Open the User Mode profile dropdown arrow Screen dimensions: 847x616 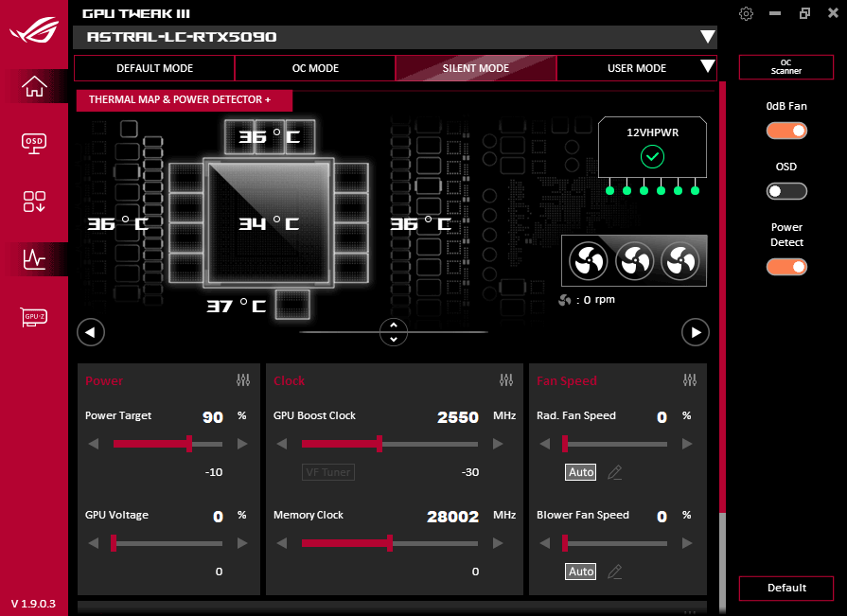[x=708, y=66]
